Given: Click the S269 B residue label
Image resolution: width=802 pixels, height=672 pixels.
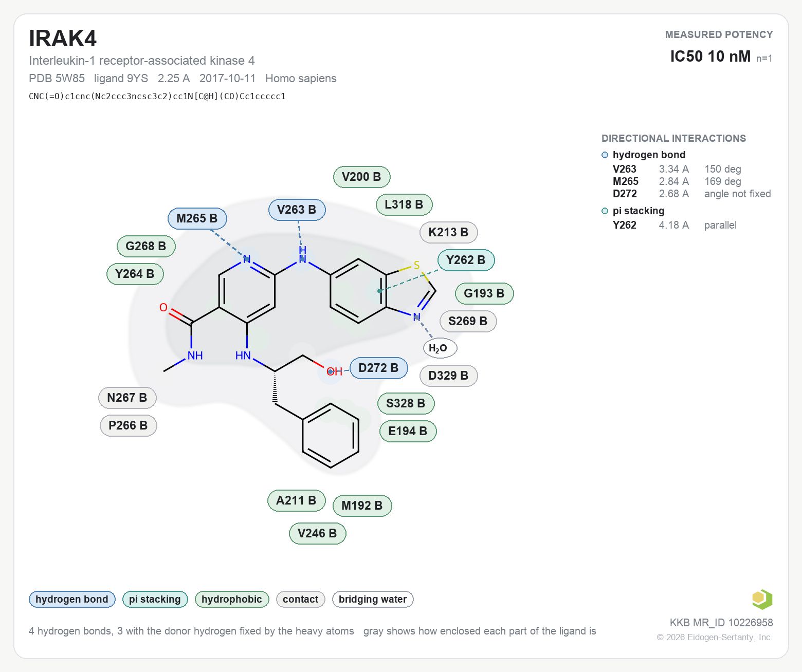Looking at the screenshot, I should [468, 321].
